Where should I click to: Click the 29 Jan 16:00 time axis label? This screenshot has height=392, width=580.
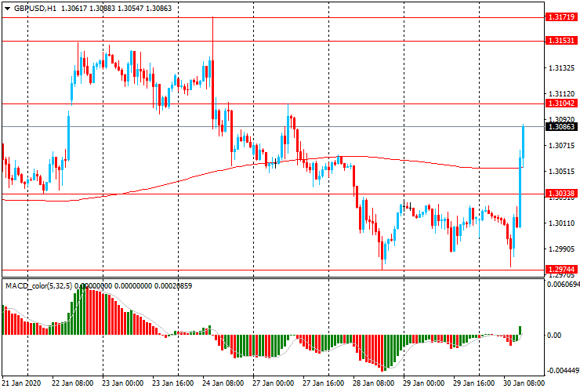[x=474, y=383]
